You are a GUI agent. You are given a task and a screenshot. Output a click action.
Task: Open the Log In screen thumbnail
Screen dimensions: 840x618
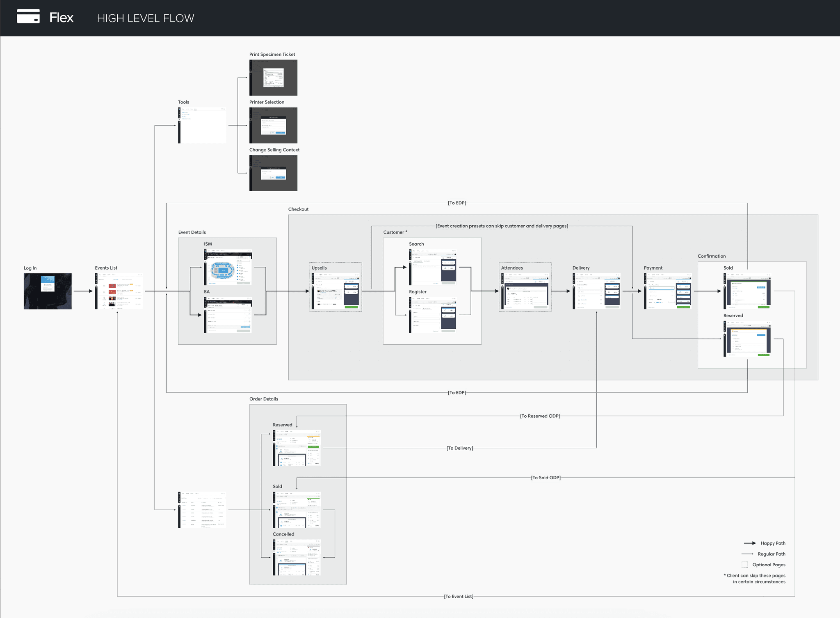(48, 291)
